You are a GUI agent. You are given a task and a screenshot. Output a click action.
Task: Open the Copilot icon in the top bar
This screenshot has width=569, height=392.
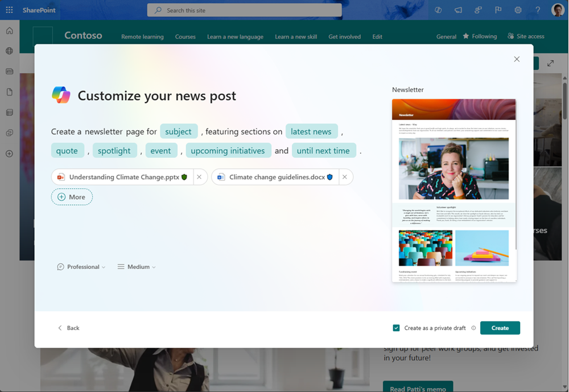(438, 10)
